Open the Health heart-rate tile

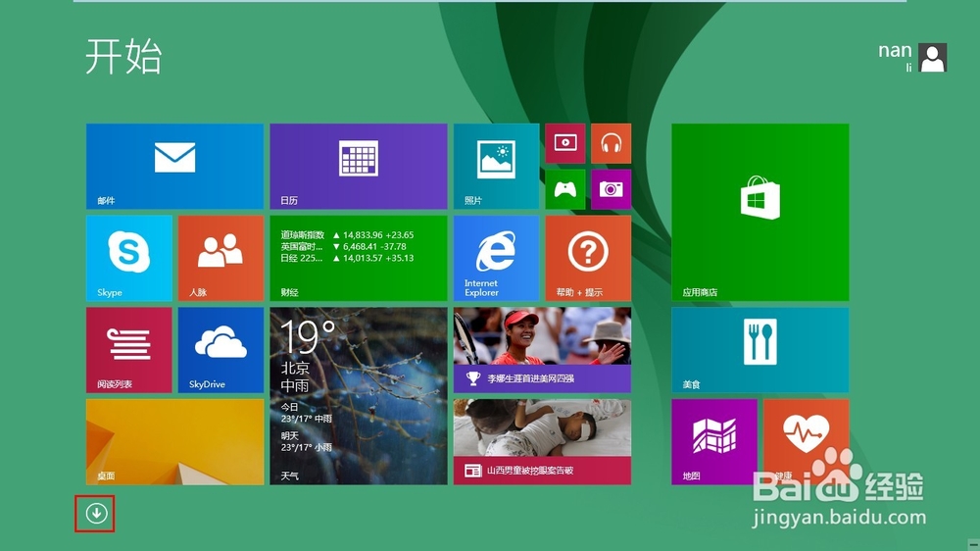[x=807, y=442]
